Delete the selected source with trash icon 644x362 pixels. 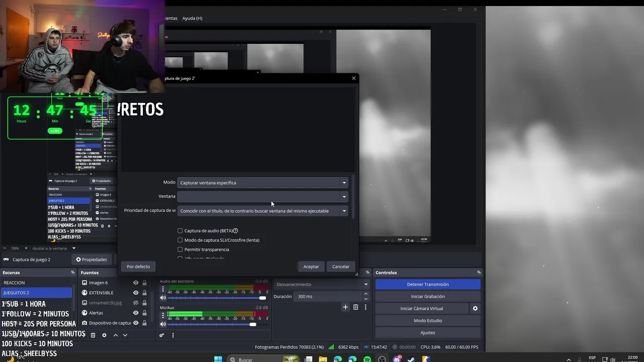point(93,335)
